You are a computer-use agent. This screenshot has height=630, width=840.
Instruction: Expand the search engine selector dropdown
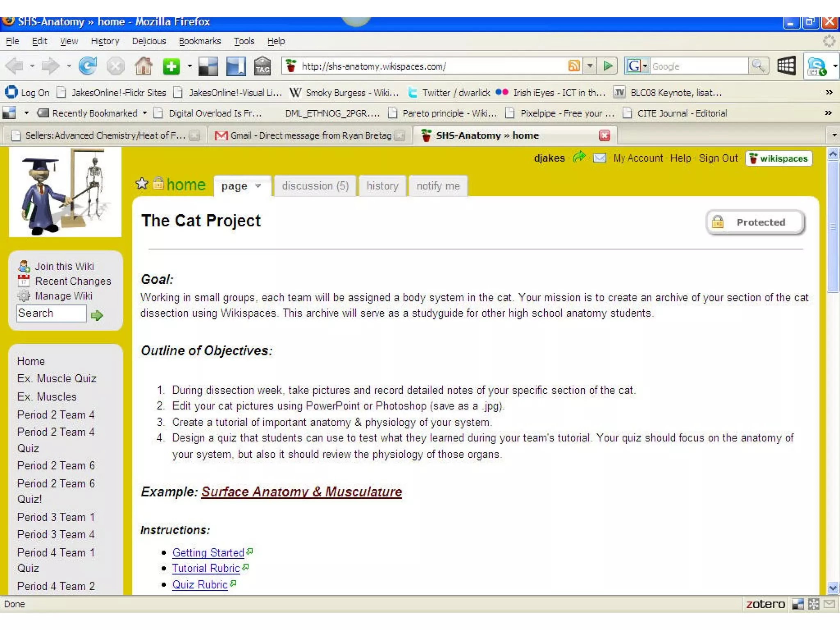(x=645, y=66)
